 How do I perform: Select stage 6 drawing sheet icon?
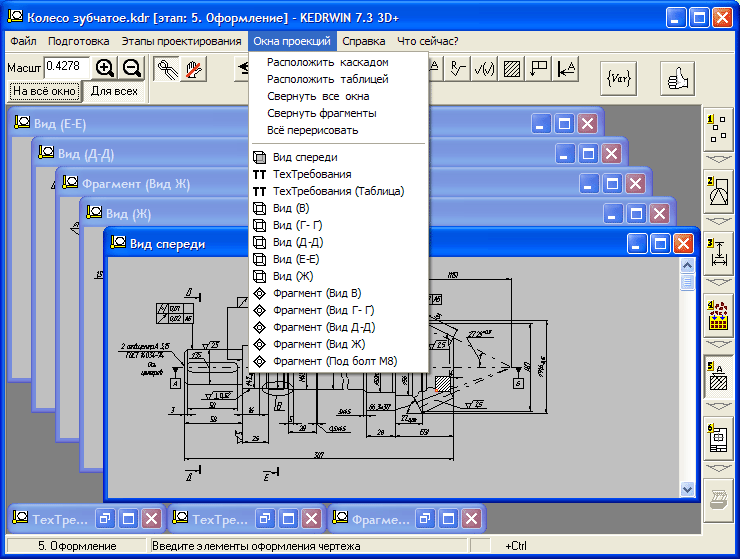(x=717, y=439)
